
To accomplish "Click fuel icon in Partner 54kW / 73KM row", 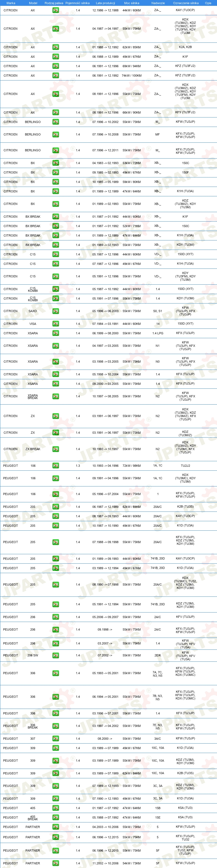I will pyautogui.click(x=55, y=863).
